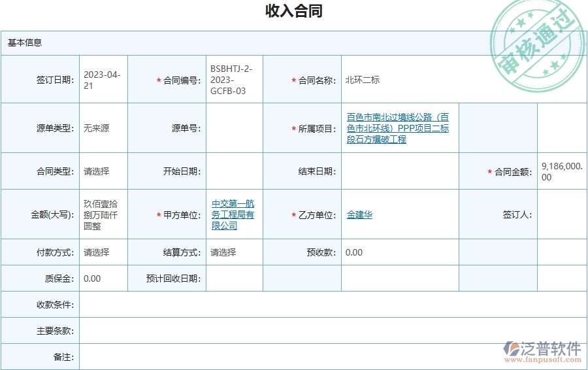Open the 所属项目 project link
The height and width of the screenshot is (370, 588).
pyautogui.click(x=397, y=128)
